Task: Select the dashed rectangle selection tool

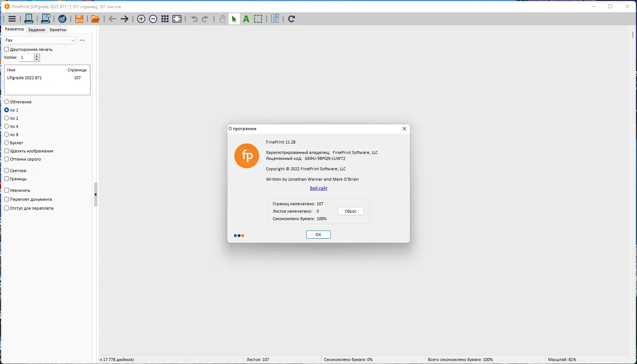Action: click(258, 19)
